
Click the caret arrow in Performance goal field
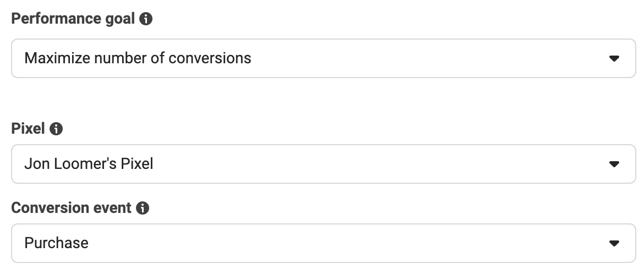[x=614, y=58]
